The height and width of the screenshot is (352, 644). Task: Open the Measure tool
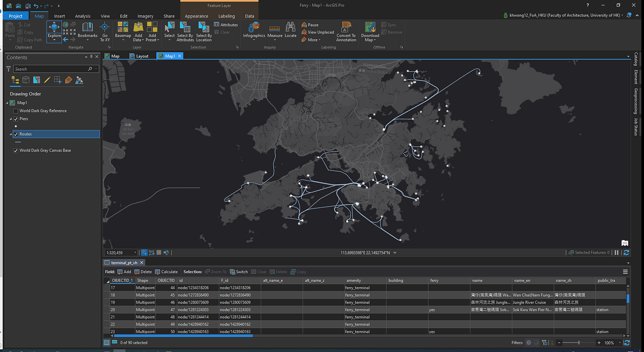(x=275, y=29)
